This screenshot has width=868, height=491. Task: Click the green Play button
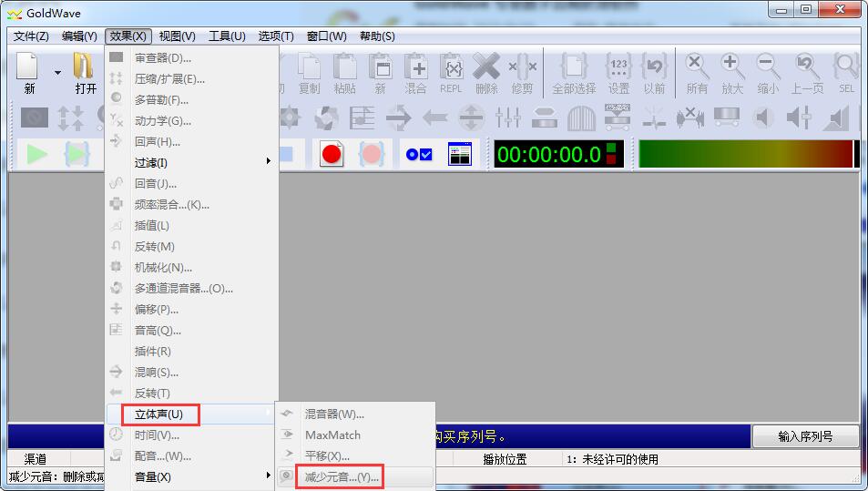pos(36,154)
